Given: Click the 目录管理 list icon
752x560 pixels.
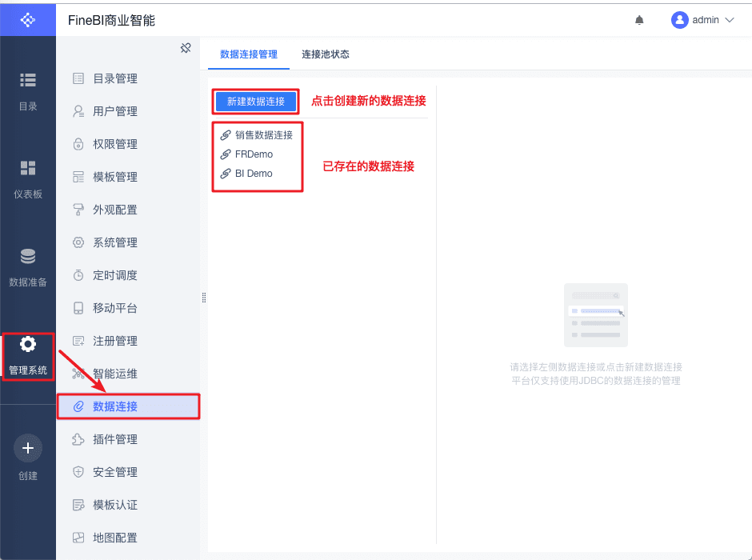Looking at the screenshot, I should [78, 78].
